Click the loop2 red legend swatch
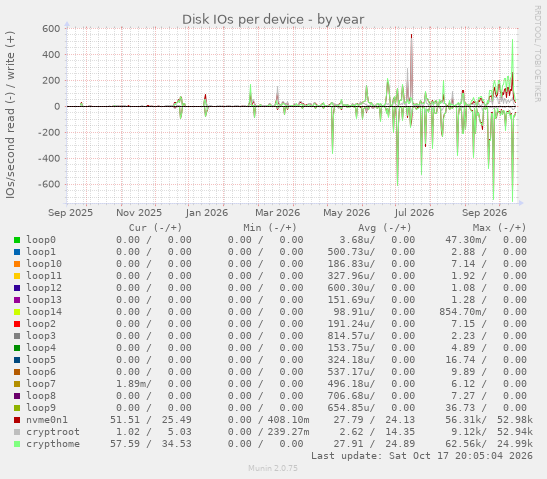The height and width of the screenshot is (479, 547). coord(17,324)
